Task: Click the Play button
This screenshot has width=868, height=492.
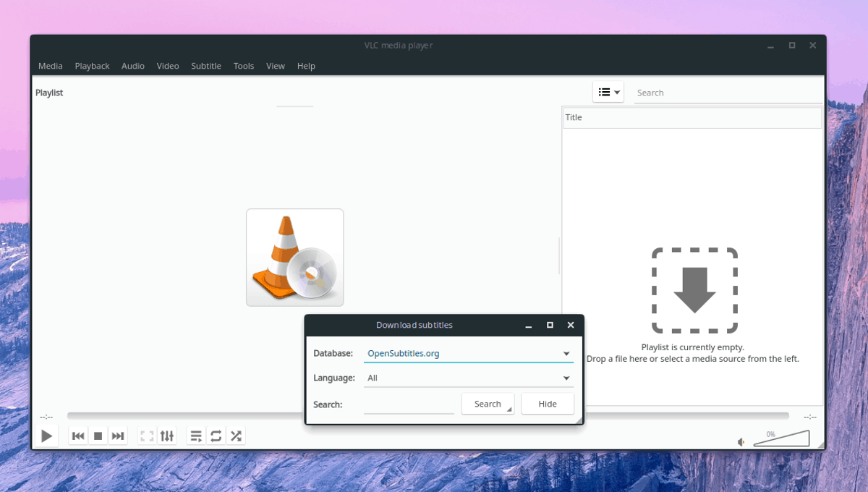Action: [46, 436]
